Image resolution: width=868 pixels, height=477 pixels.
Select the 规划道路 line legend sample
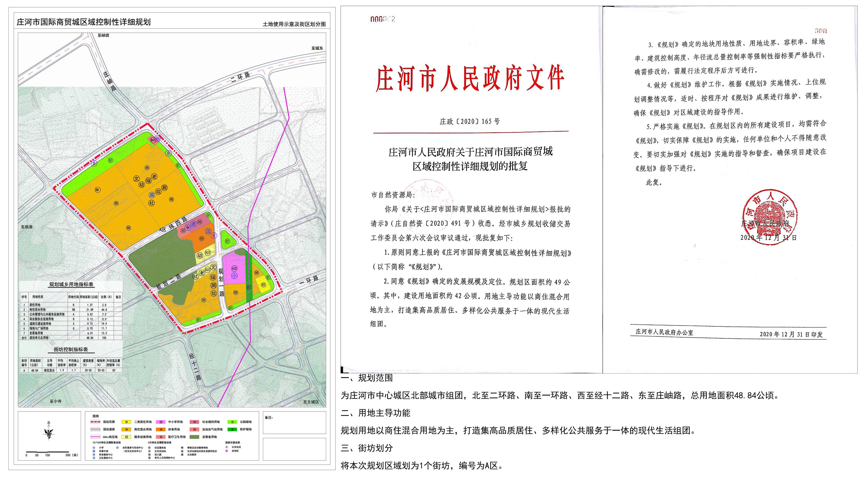pyautogui.click(x=96, y=429)
